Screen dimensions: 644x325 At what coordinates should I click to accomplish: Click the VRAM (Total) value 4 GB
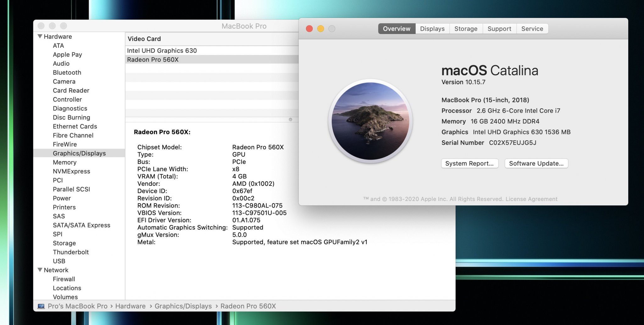(x=239, y=176)
